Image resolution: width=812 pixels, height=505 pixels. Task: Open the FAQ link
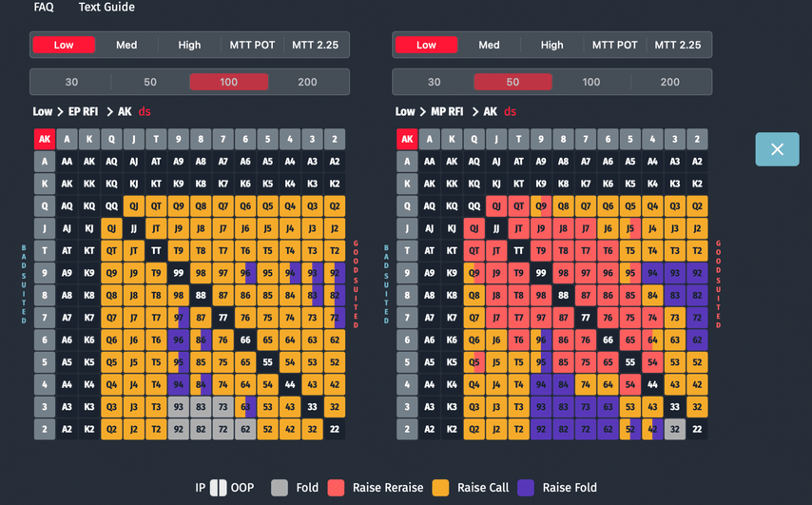(x=44, y=8)
